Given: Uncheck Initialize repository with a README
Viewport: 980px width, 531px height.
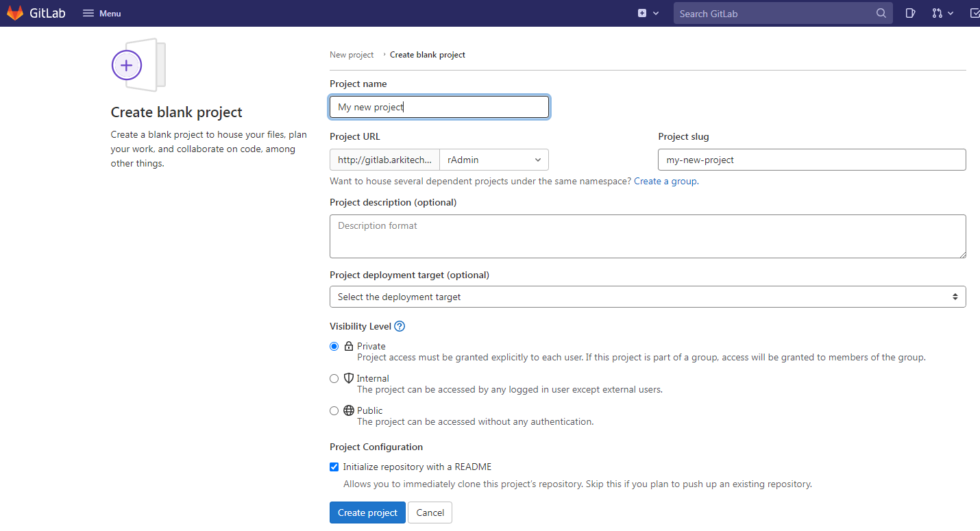Looking at the screenshot, I should 334,467.
